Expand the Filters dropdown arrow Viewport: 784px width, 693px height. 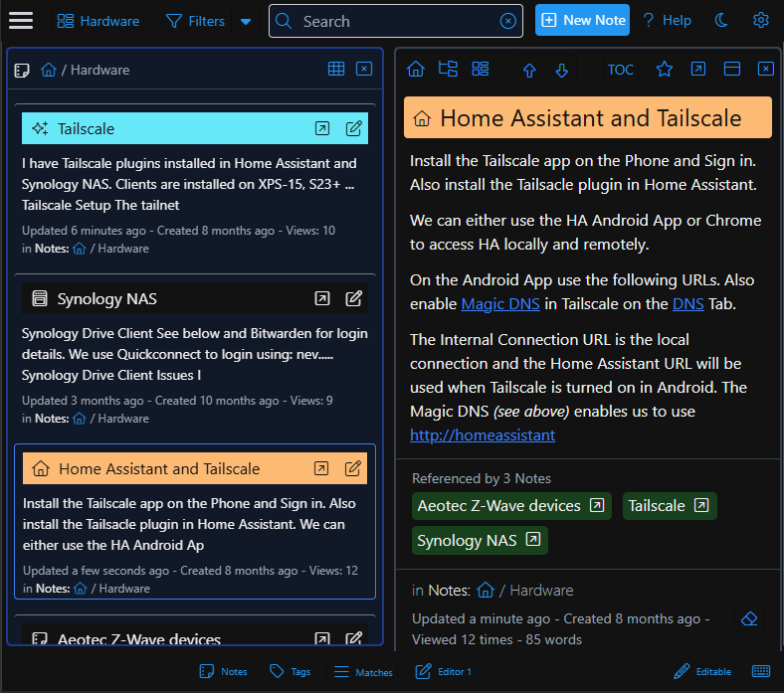click(246, 21)
